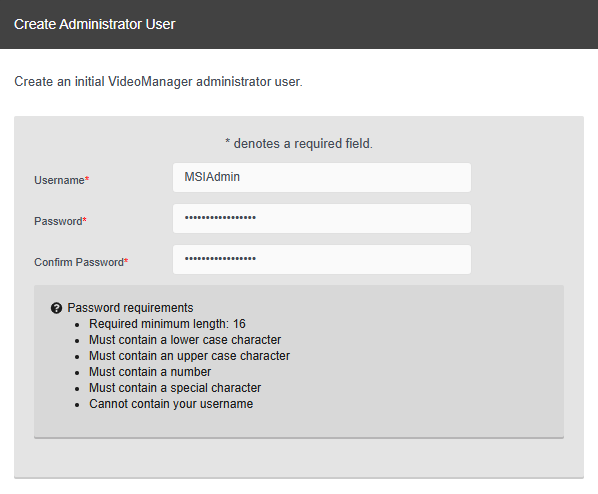Click the 'Required minimum length: 16' rule

(167, 324)
